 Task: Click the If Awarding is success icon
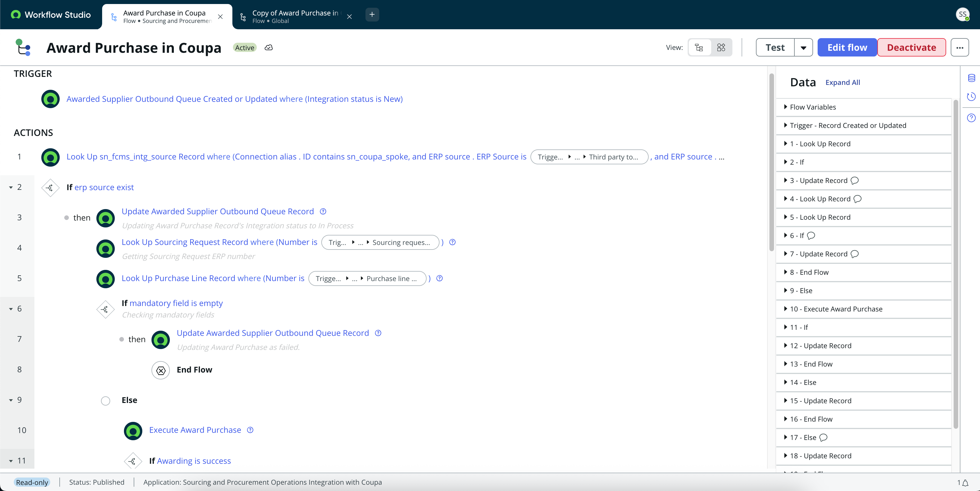click(133, 461)
